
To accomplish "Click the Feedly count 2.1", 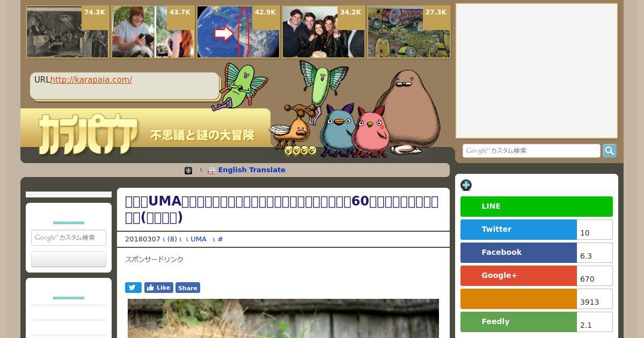I will [595, 322].
